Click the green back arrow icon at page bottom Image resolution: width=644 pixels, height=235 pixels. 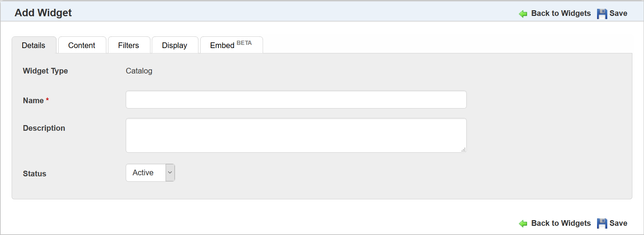tap(523, 224)
